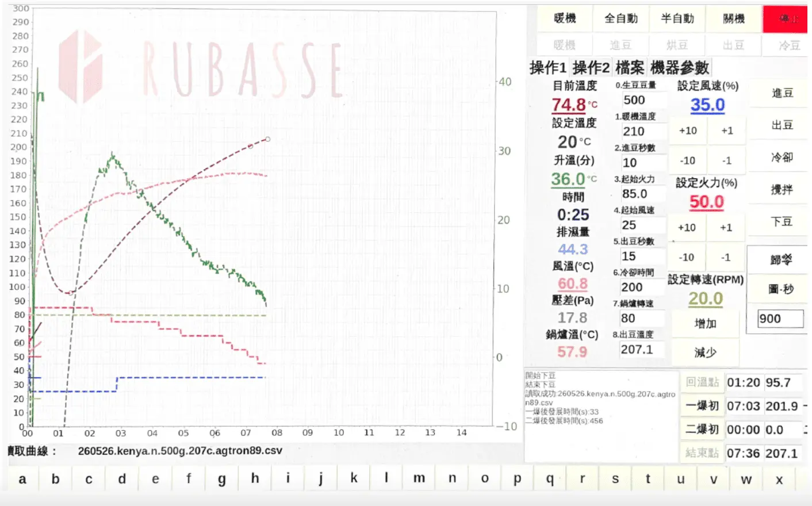This screenshot has width=812, height=506.
Task: Click the 回溫點 time 01:20
Action: pos(744,382)
